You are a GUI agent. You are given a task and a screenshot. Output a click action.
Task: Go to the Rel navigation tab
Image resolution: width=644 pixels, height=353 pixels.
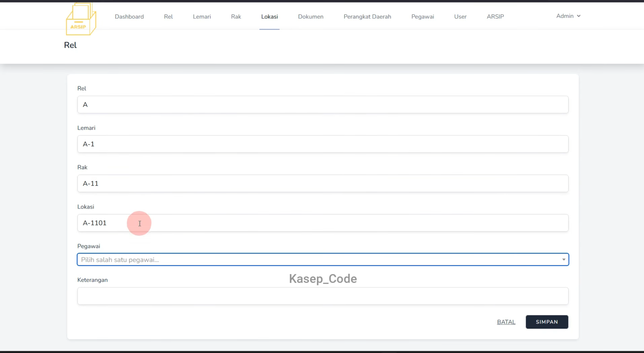(168, 17)
